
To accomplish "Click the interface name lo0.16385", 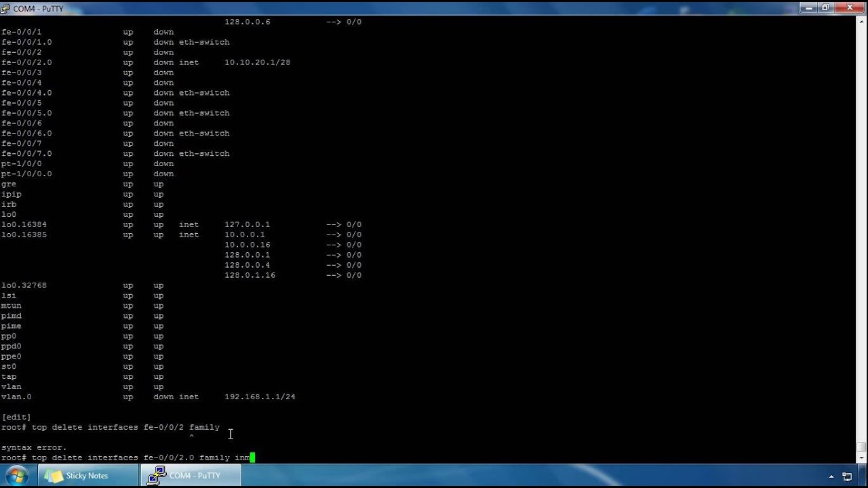I will pyautogui.click(x=24, y=235).
